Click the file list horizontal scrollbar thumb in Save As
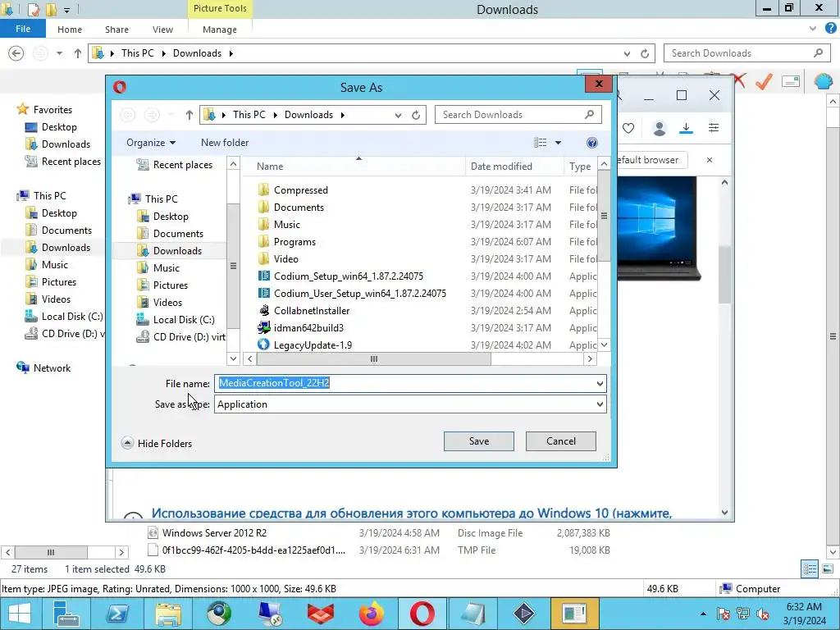840x630 pixels. point(373,359)
